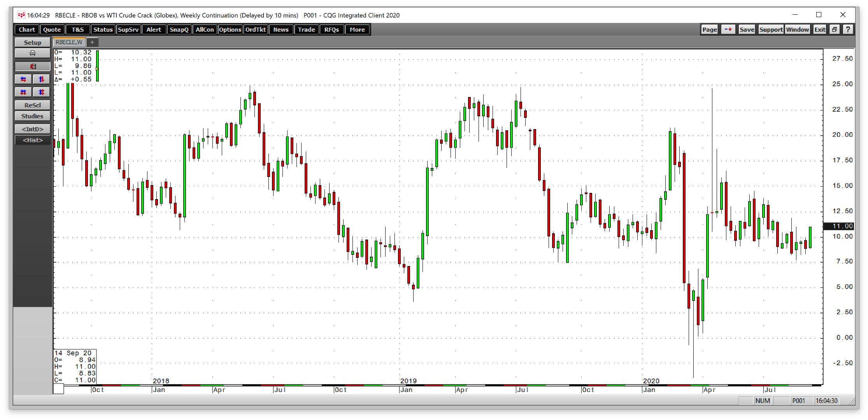Add new tab with plus button
868x420 pixels.
click(92, 42)
